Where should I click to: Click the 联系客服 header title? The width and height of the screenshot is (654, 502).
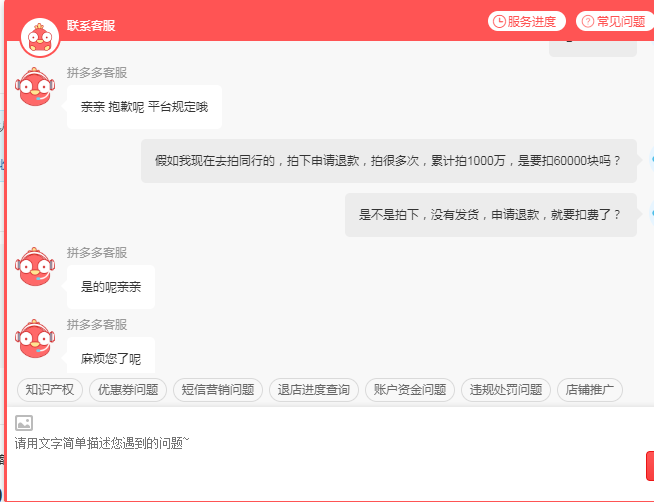point(91,25)
